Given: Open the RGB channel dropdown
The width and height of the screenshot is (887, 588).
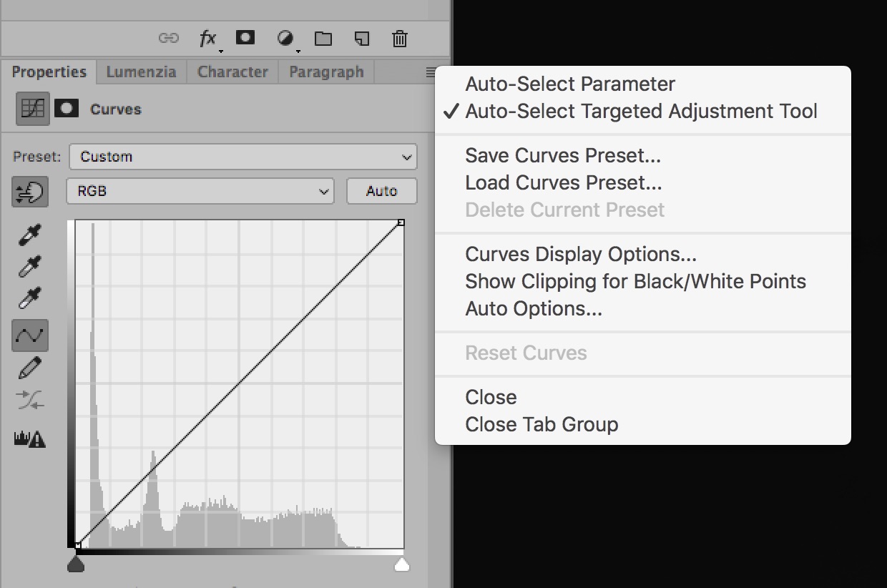Looking at the screenshot, I should 200,191.
